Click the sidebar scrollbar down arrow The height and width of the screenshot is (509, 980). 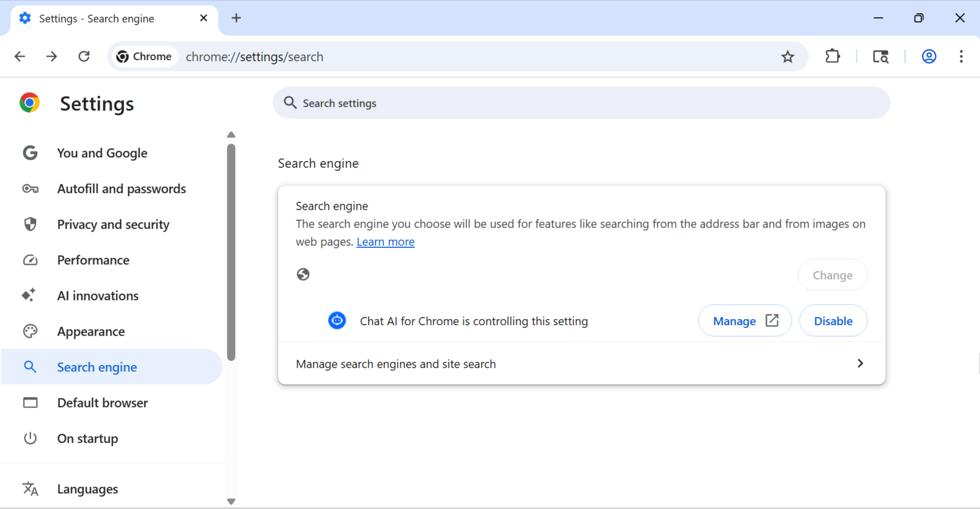coord(231,502)
